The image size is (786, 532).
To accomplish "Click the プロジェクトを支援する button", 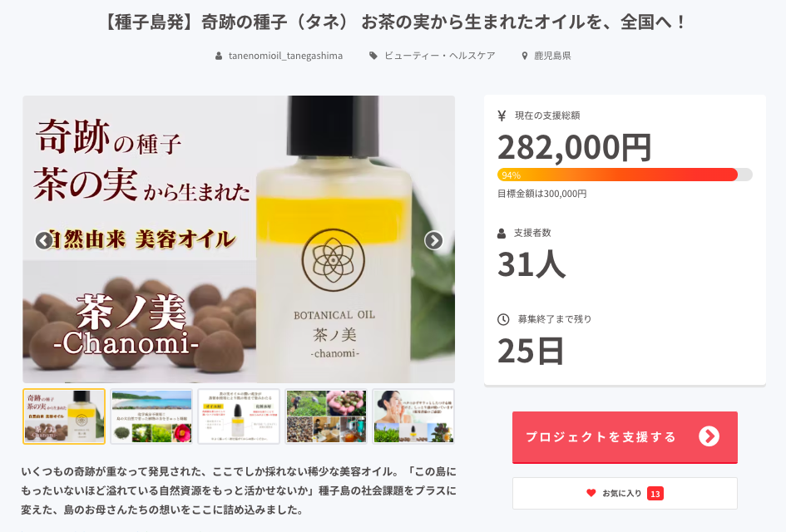I will pos(625,437).
